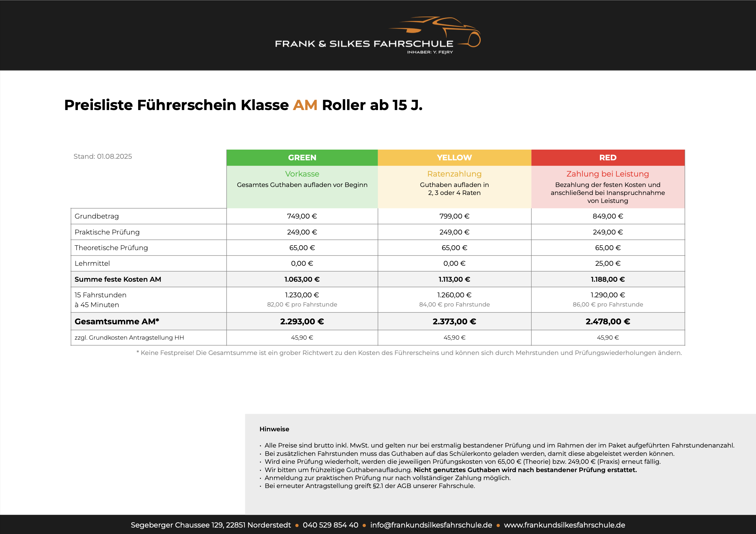
Task: Click the info@frankundsilkesfahrschule.de email address
Action: coord(431,525)
